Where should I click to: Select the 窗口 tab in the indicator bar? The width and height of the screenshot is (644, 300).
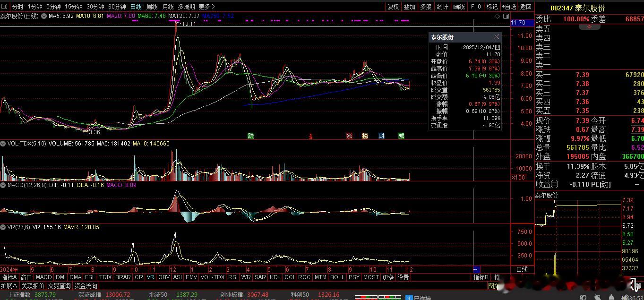coord(26,277)
